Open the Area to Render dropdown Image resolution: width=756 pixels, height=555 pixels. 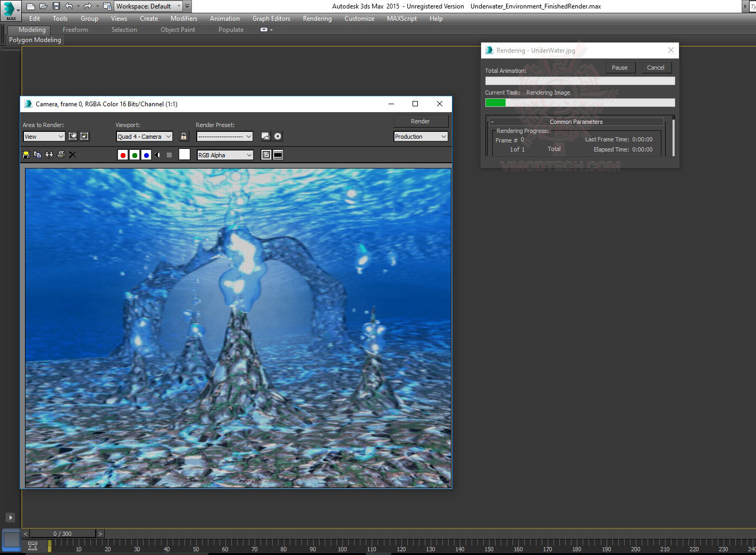[44, 137]
